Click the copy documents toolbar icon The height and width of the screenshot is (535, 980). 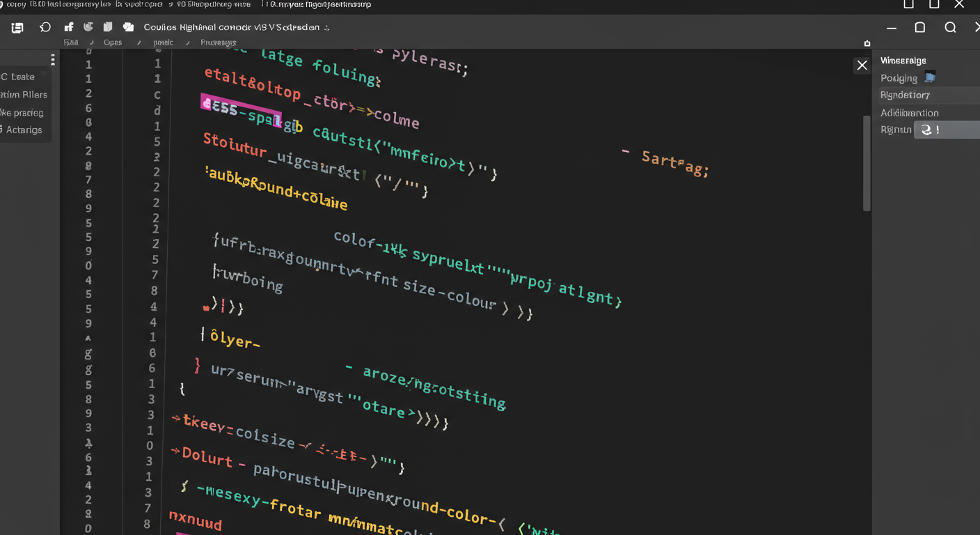coord(108,27)
